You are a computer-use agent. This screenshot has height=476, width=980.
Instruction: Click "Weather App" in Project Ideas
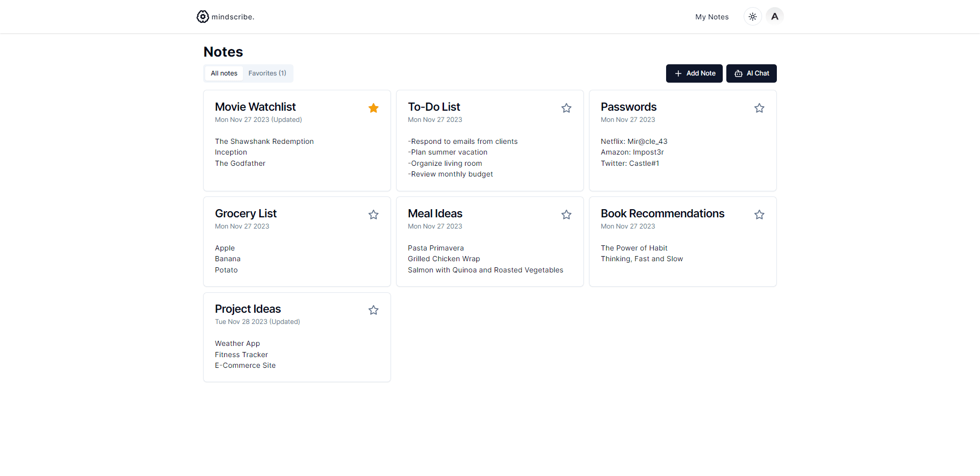coord(237,343)
